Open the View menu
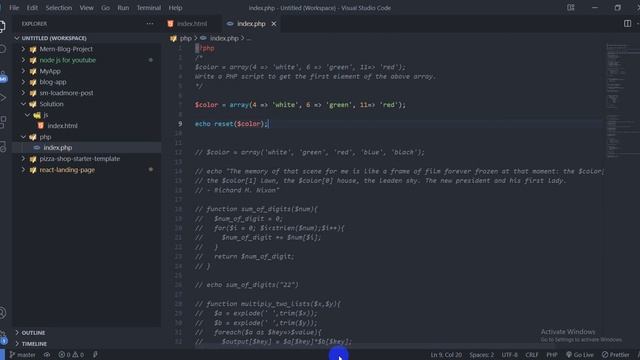The image size is (640, 360). [x=87, y=8]
